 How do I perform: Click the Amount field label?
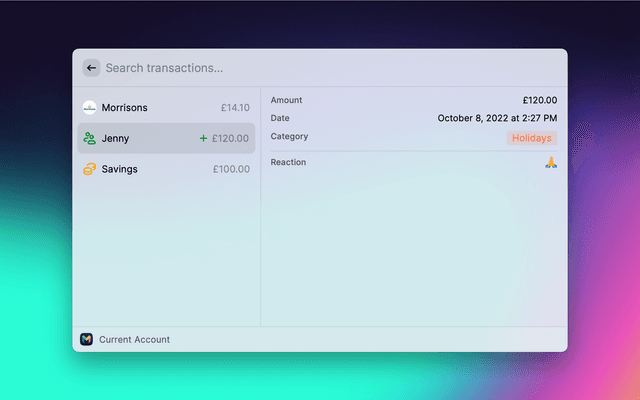(286, 100)
